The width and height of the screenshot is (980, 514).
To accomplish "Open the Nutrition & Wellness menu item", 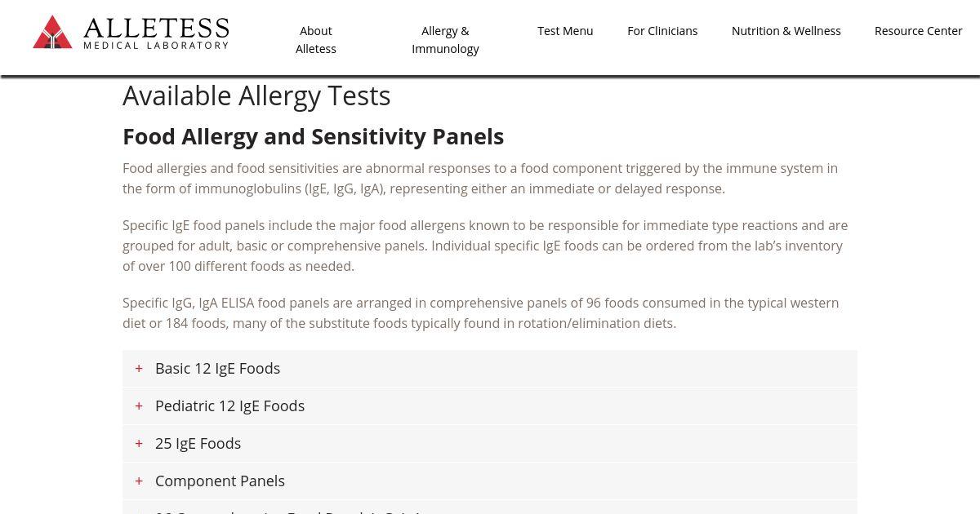I will (786, 31).
